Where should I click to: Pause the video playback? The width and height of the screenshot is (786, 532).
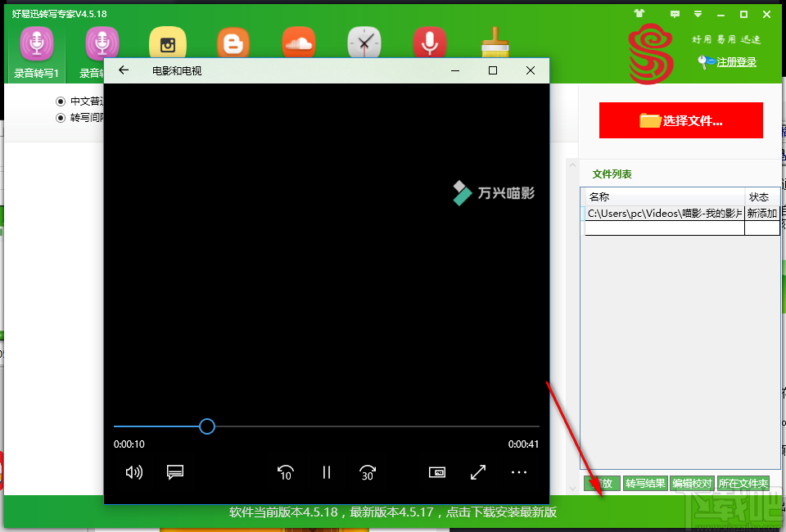point(327,472)
